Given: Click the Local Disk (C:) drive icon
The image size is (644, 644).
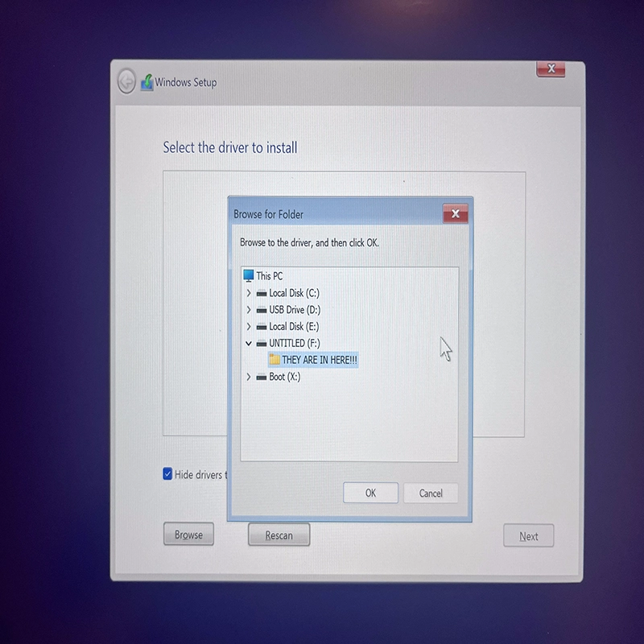Looking at the screenshot, I should click(262, 293).
